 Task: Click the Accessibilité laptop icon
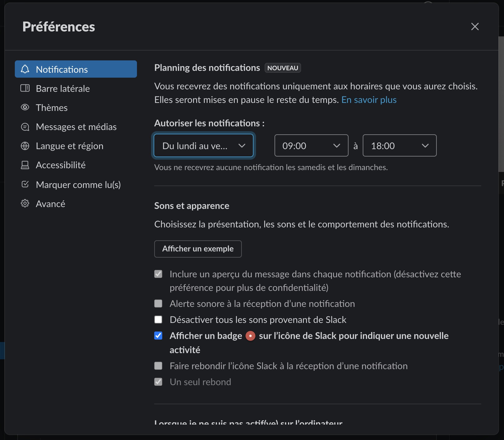(x=25, y=165)
